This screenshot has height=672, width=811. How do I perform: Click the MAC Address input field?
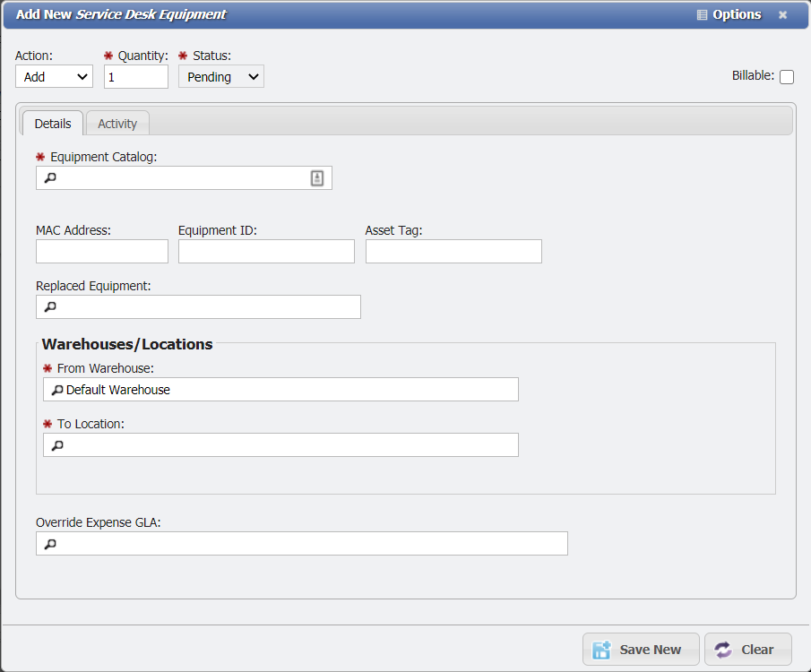[101, 251]
